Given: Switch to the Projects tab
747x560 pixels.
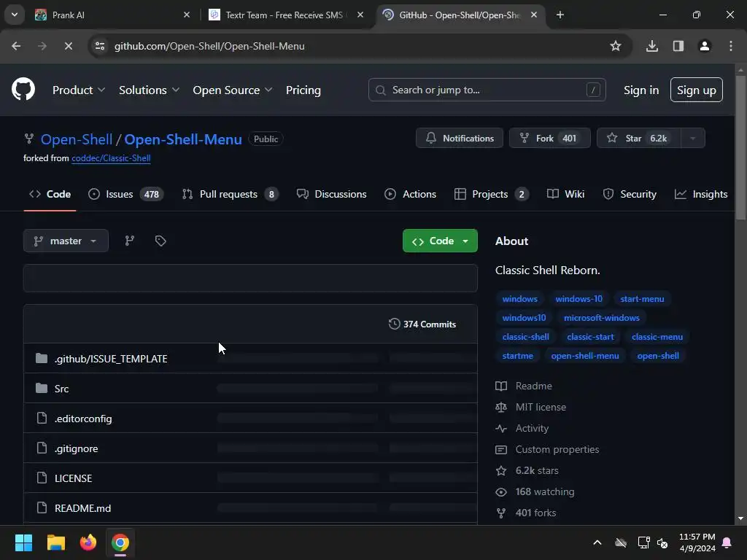Looking at the screenshot, I should click(491, 194).
